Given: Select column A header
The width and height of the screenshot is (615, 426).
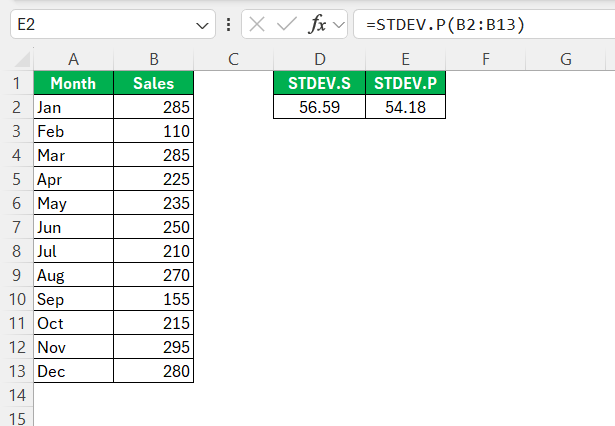Looking at the screenshot, I should pos(73,59).
